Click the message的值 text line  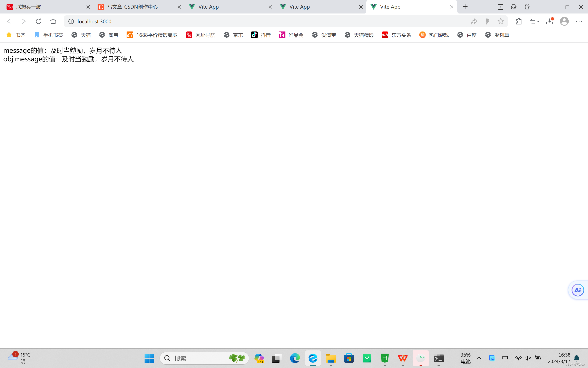coord(63,51)
